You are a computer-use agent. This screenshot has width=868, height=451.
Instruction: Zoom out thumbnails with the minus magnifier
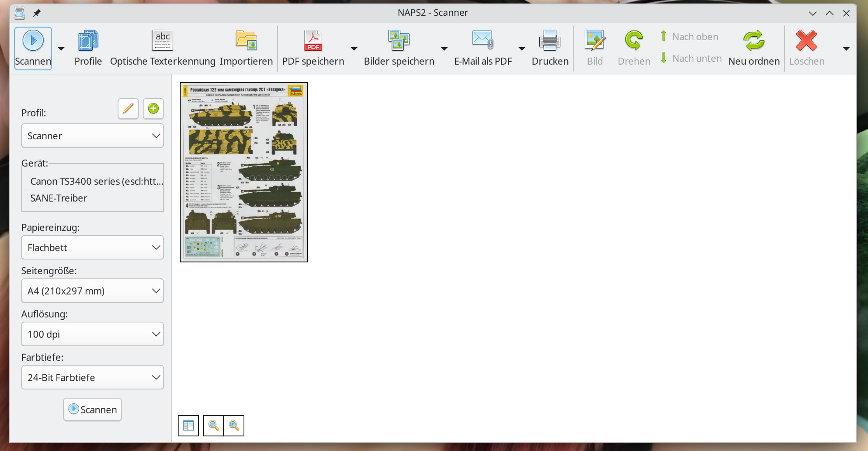click(x=213, y=426)
